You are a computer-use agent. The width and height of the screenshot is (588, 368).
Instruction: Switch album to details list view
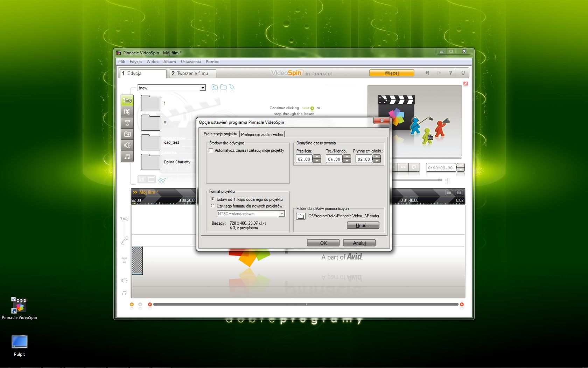click(142, 179)
